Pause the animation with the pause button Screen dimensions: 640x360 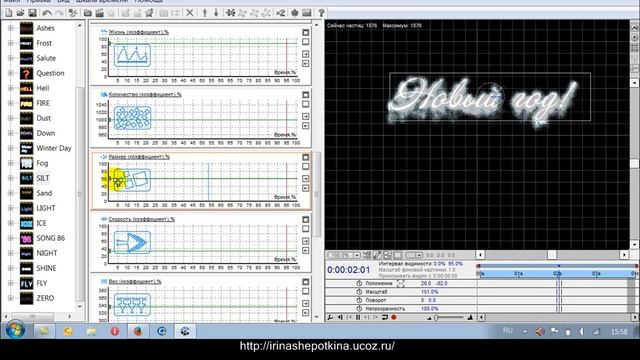(x=358, y=317)
